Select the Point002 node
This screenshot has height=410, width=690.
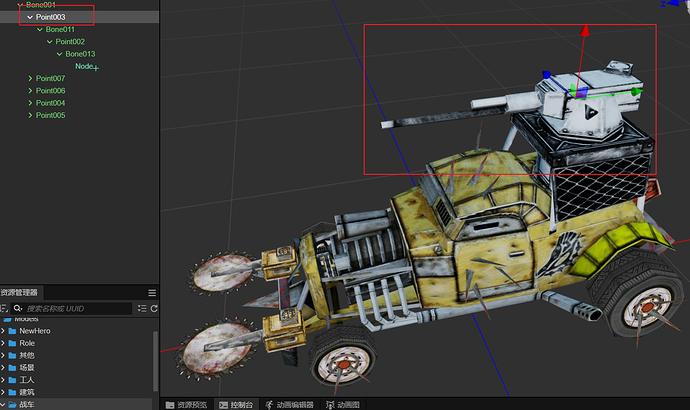[x=70, y=42]
